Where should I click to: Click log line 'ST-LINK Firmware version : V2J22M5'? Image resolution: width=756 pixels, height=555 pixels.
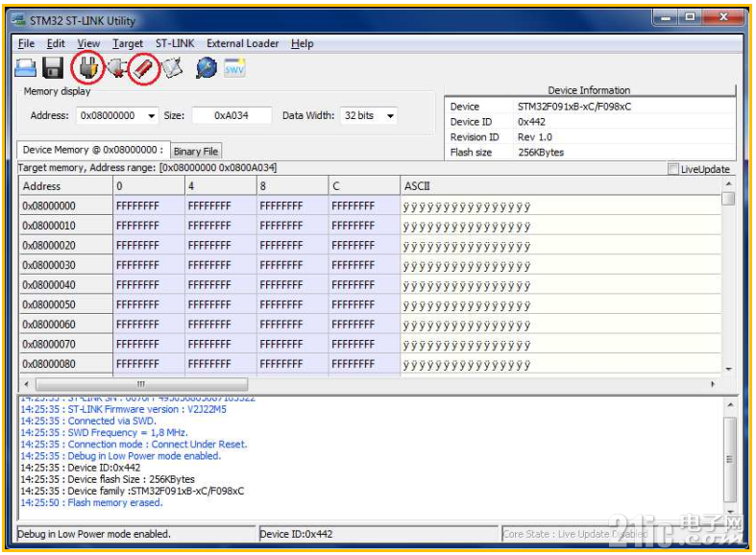tap(123, 409)
